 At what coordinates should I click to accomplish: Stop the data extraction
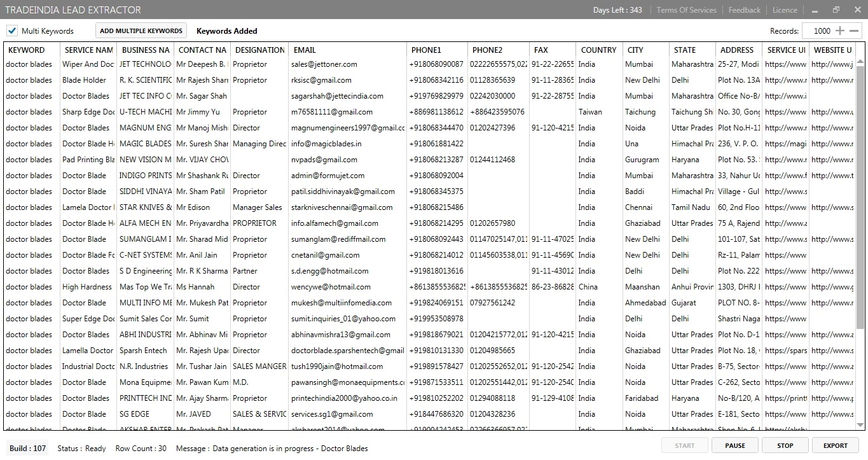point(785,445)
